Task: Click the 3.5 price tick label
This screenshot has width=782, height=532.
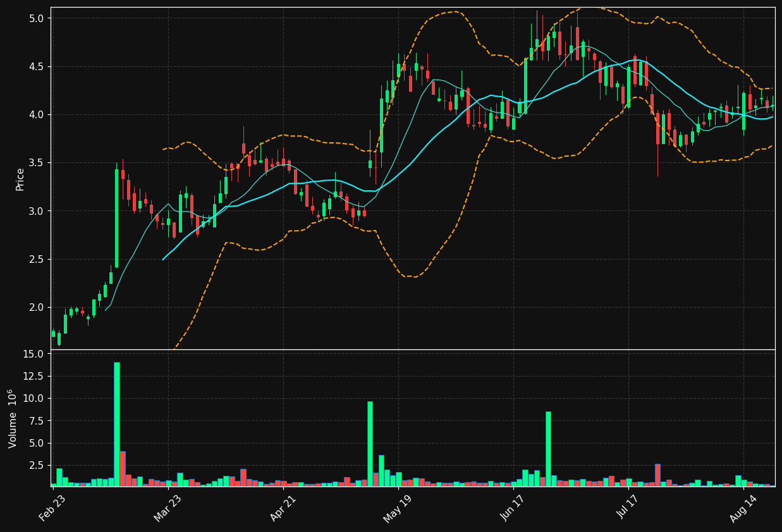Action: coord(37,163)
